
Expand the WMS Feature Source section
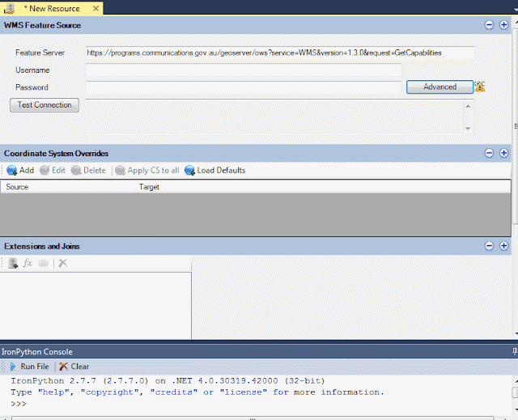coord(503,25)
